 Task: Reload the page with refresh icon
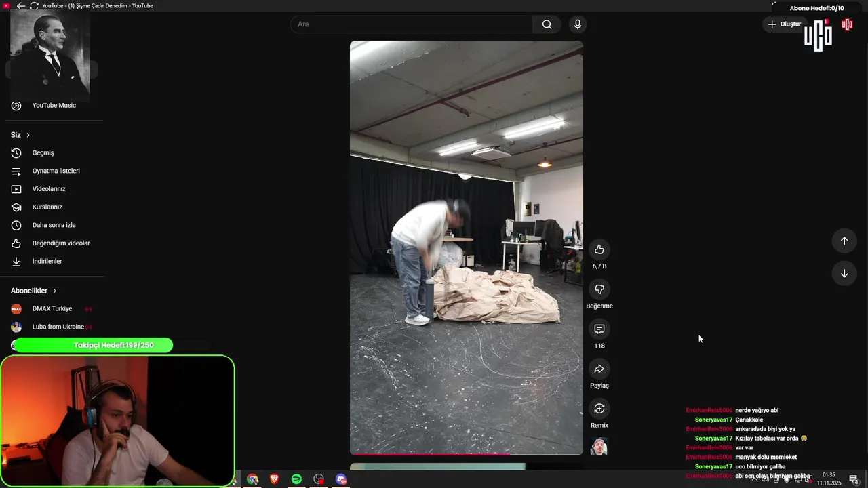coord(34,5)
